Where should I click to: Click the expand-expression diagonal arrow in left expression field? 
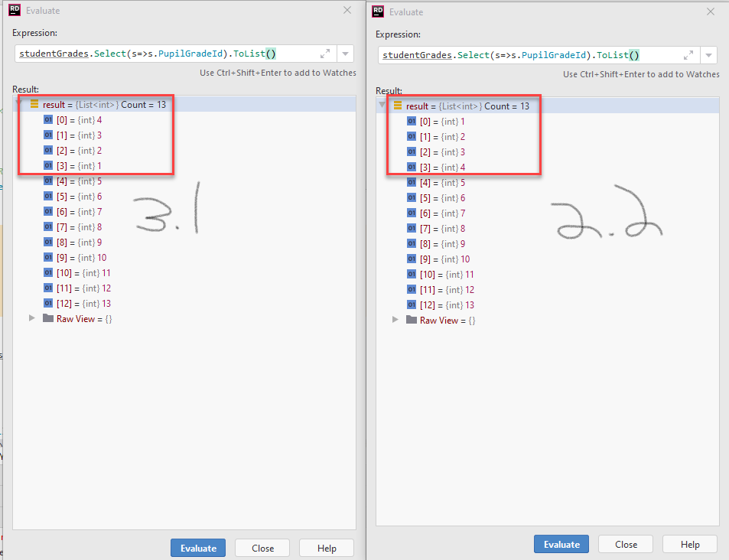coord(324,54)
